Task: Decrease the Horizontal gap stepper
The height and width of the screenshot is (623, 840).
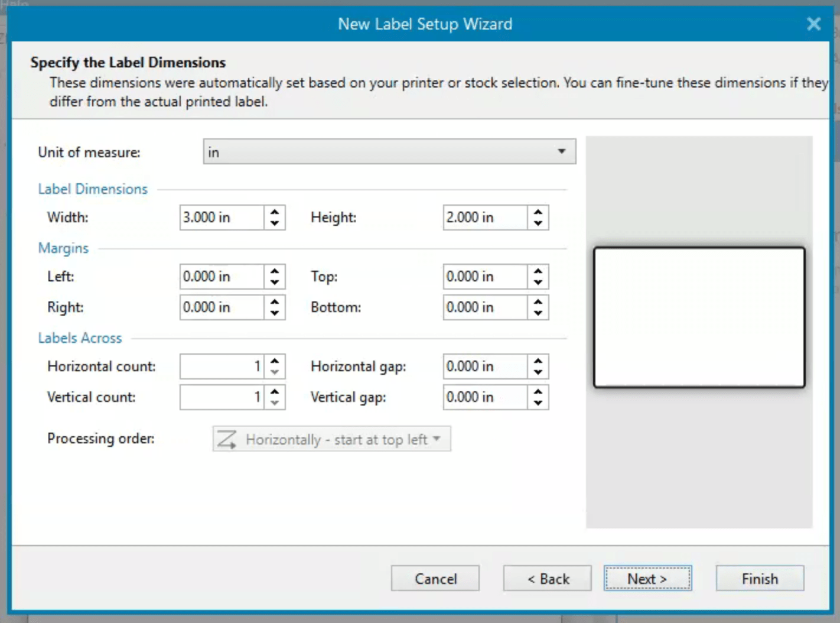Action: coord(538,372)
